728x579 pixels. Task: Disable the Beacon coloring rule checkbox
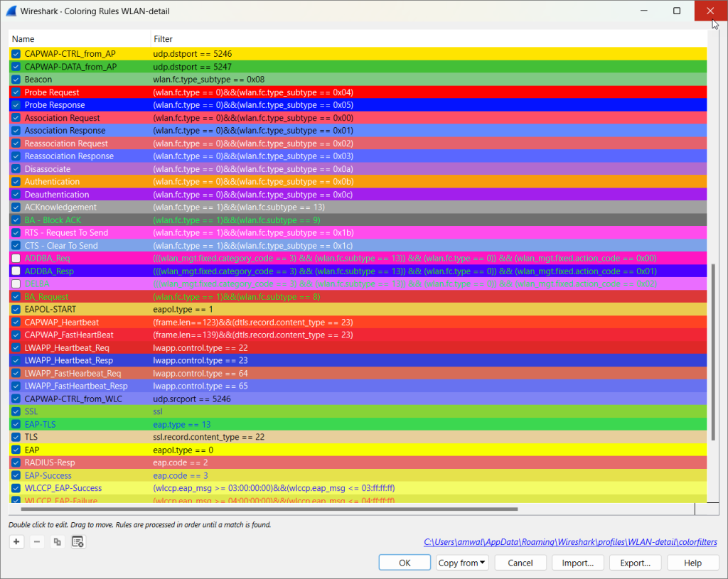(x=16, y=80)
